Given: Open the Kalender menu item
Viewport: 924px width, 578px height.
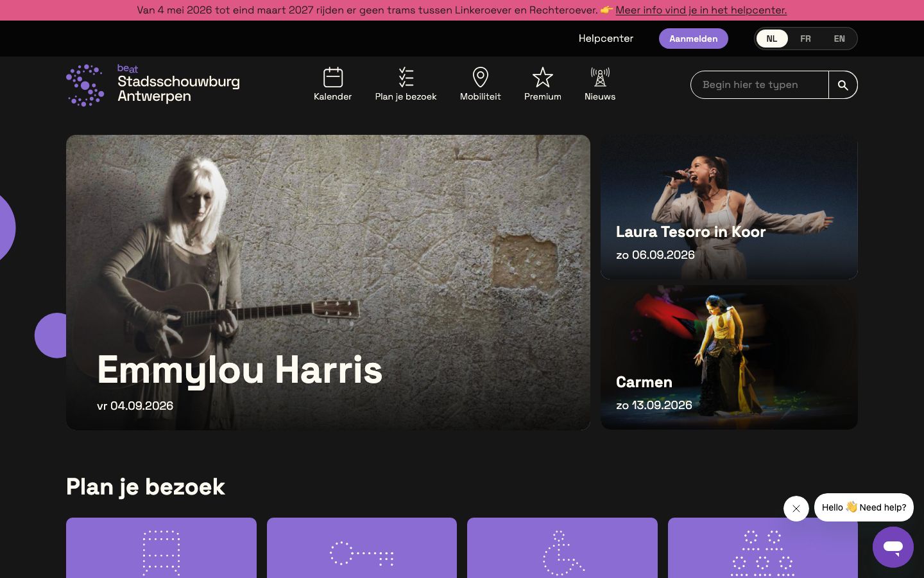Looking at the screenshot, I should 332,96.
